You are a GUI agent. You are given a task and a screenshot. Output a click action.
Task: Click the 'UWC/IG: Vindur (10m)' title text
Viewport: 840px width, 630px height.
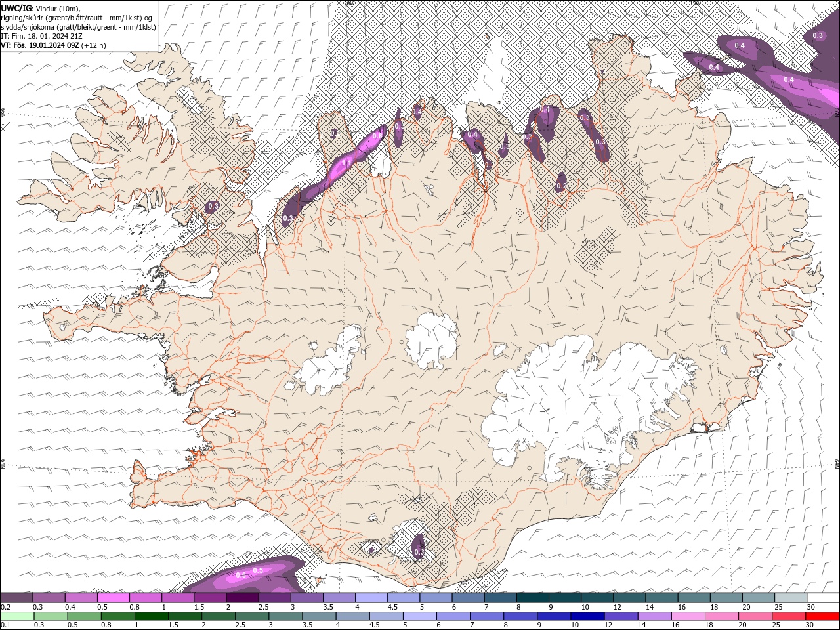pyautogui.click(x=41, y=8)
